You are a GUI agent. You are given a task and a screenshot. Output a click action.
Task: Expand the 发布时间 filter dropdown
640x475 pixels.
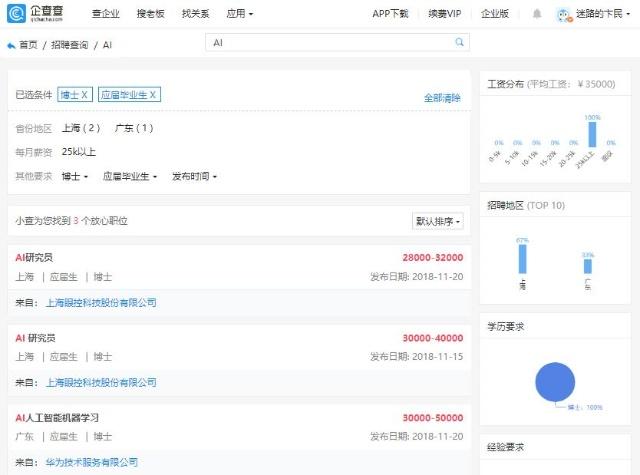point(194,176)
